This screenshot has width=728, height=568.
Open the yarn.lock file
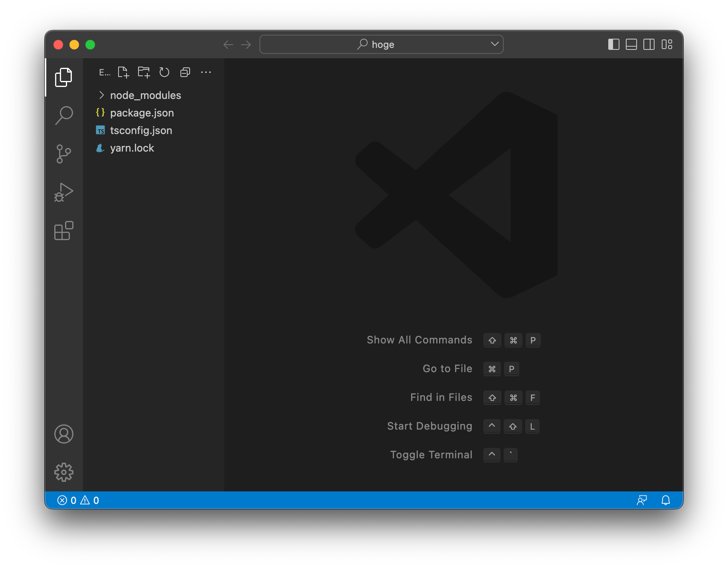pos(154,148)
